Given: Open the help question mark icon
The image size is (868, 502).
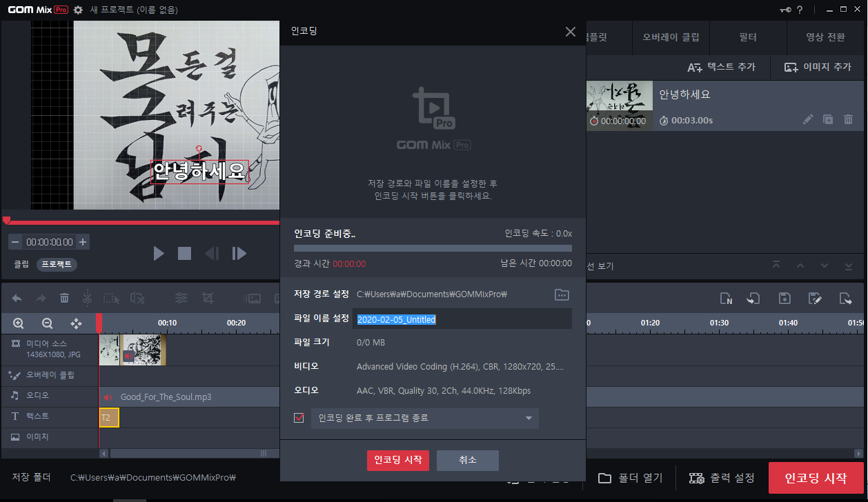Looking at the screenshot, I should (x=800, y=10).
